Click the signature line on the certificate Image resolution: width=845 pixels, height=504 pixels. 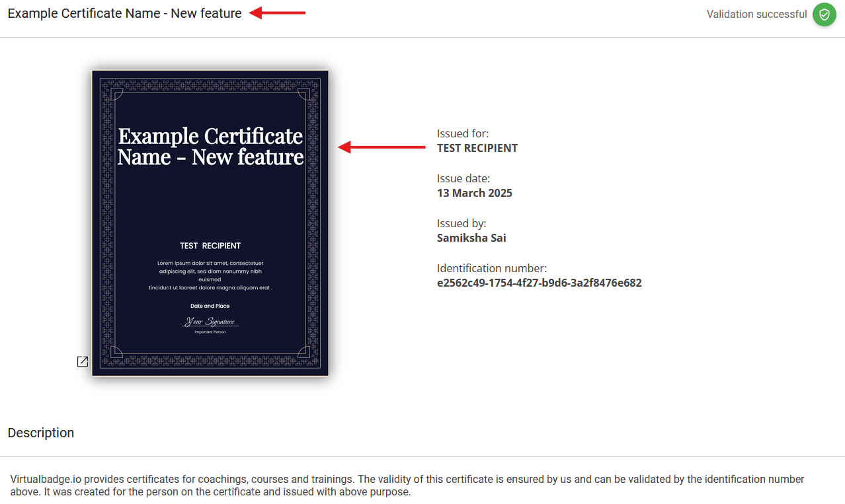[210, 322]
